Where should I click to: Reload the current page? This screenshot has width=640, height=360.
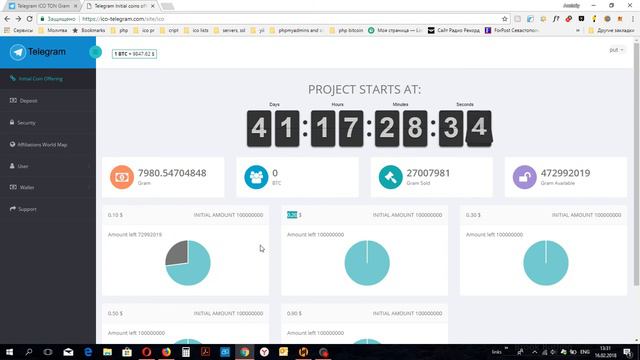pos(29,19)
